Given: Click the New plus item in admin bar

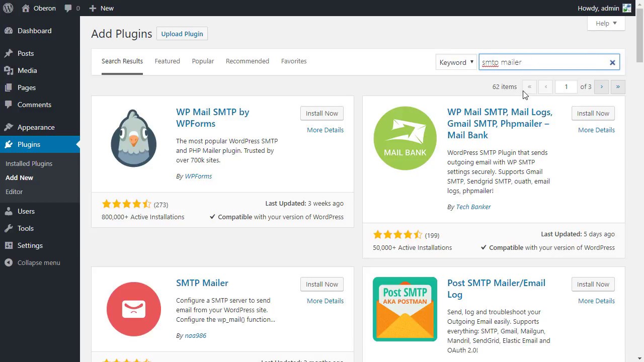Looking at the screenshot, I should pyautogui.click(x=101, y=8).
